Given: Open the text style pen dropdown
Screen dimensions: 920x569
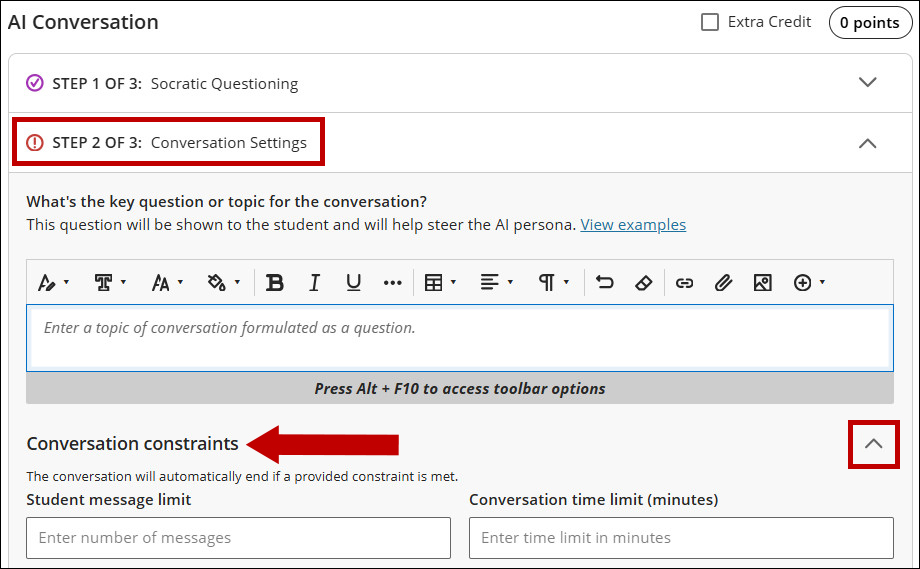Looking at the screenshot, I should click(x=53, y=283).
